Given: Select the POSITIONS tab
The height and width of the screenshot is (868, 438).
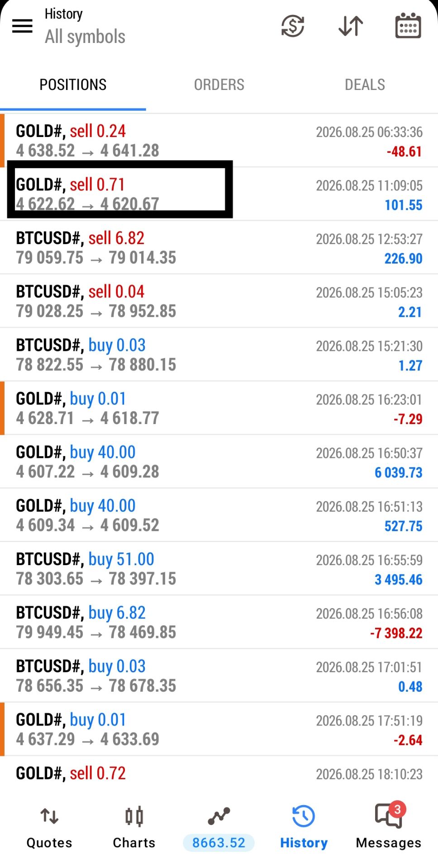Looking at the screenshot, I should tap(73, 85).
